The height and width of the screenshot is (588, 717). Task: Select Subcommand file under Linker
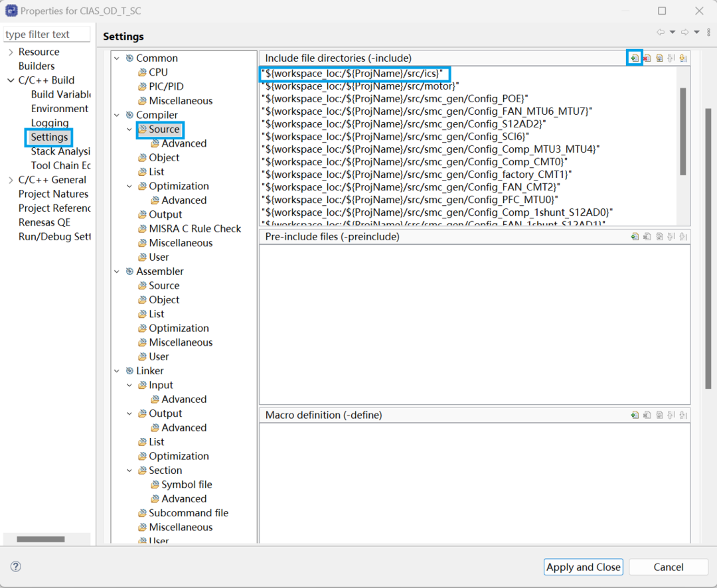click(x=189, y=513)
